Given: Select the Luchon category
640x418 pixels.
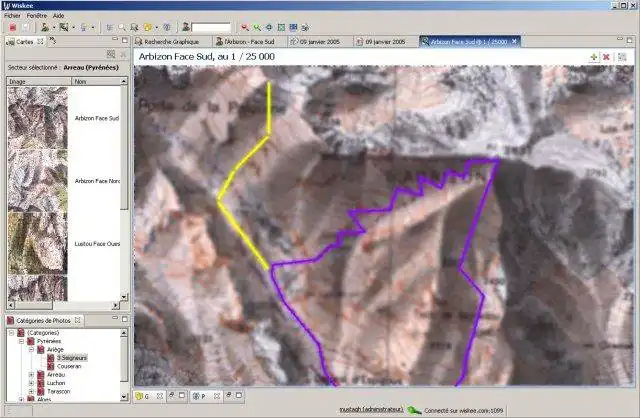Looking at the screenshot, I should [56, 383].
